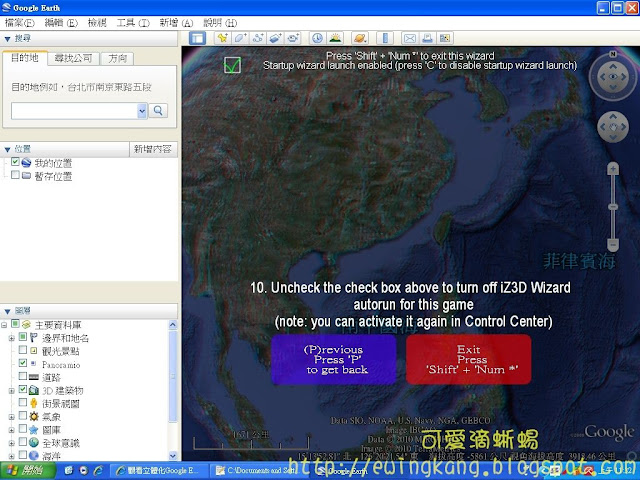This screenshot has height=480, width=640.
Task: Open view in Google Maps icon
Action: (x=445, y=38)
